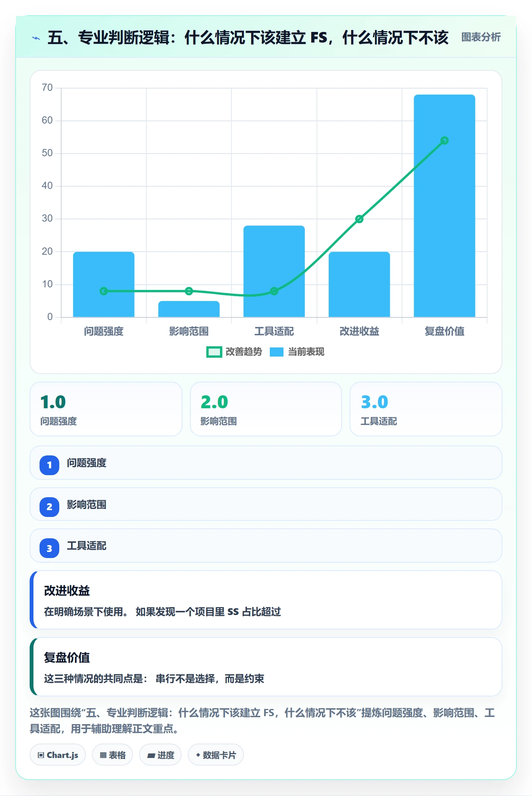This screenshot has width=532, height=796.
Task: Open the Chart.js tag
Action: coord(58,755)
